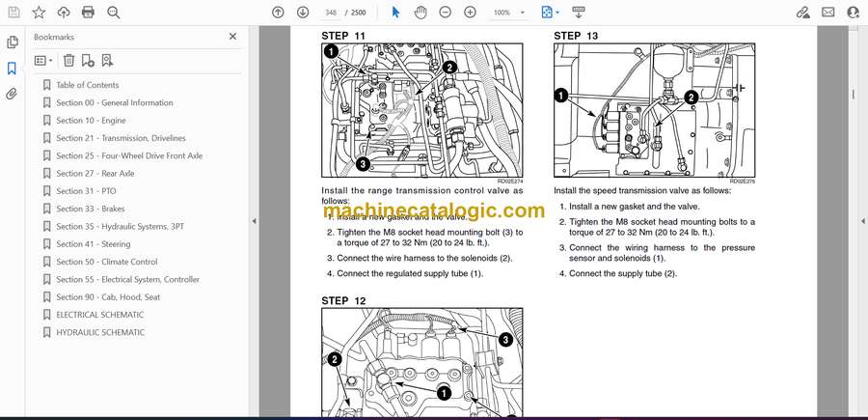Click the upload to cloud icon
The image size is (868, 420).
point(64,13)
